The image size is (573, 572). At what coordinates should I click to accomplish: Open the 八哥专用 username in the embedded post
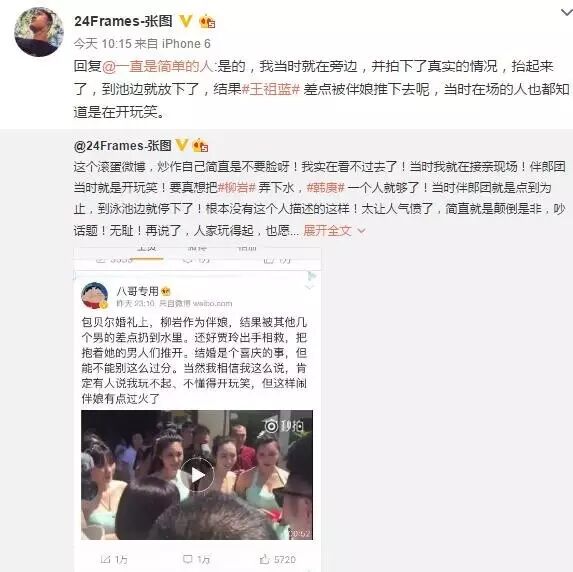(137, 291)
